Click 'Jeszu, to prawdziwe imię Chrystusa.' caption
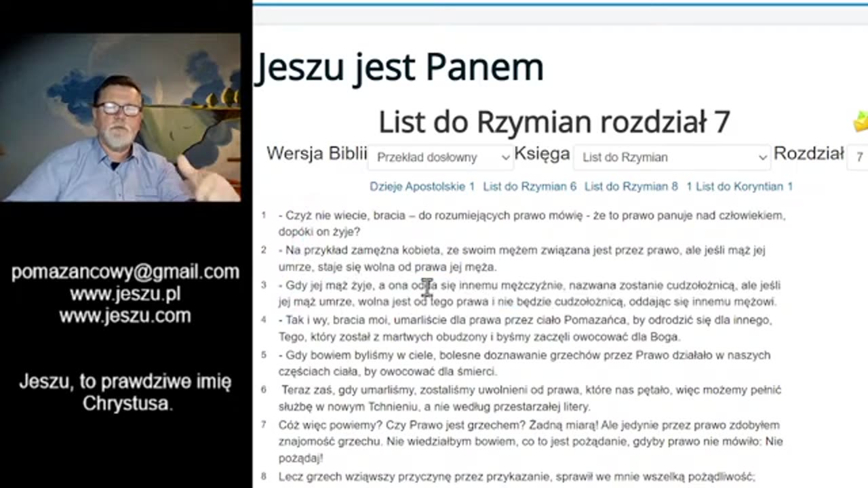Screen dimensions: 868x488 125,392
